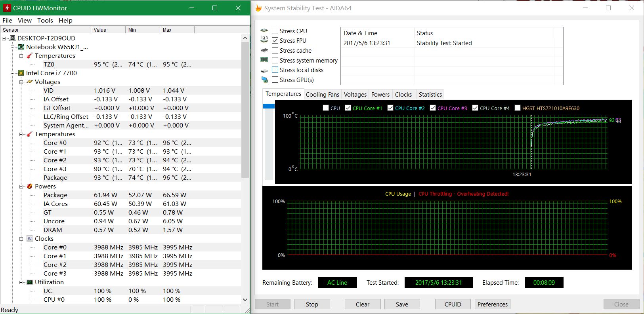The height and width of the screenshot is (314, 644).
Task: Collapse the Clocks tree node
Action: click(x=21, y=239)
